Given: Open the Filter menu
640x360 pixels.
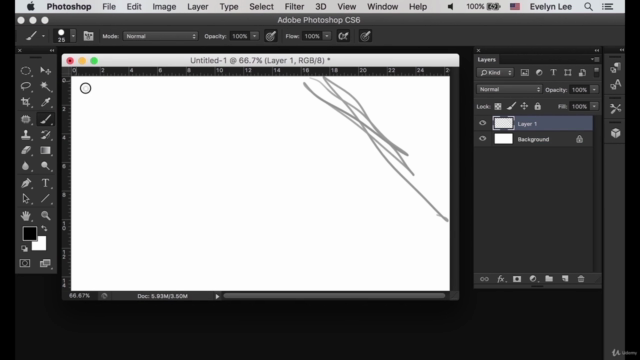Looking at the screenshot, I should tap(294, 7).
